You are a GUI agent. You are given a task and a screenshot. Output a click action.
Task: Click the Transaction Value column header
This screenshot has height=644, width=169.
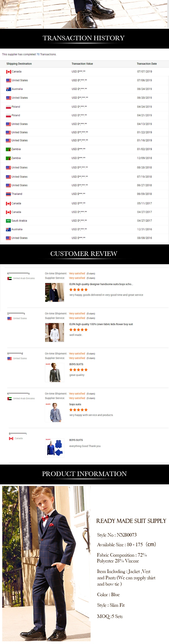coord(82,64)
